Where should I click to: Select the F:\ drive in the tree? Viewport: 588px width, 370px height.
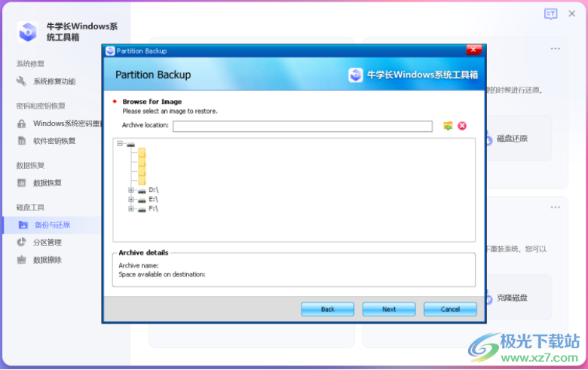click(x=153, y=209)
